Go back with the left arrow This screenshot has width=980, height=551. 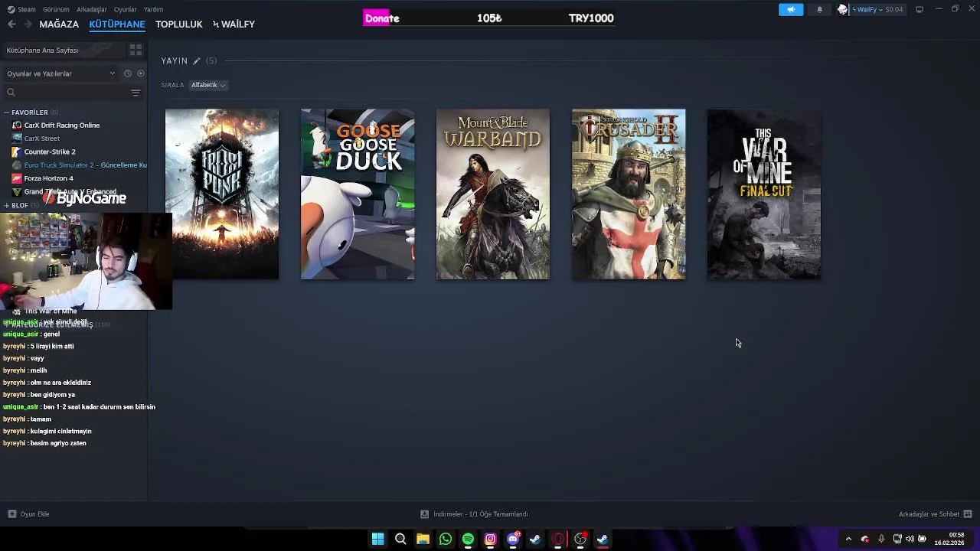[x=11, y=24]
